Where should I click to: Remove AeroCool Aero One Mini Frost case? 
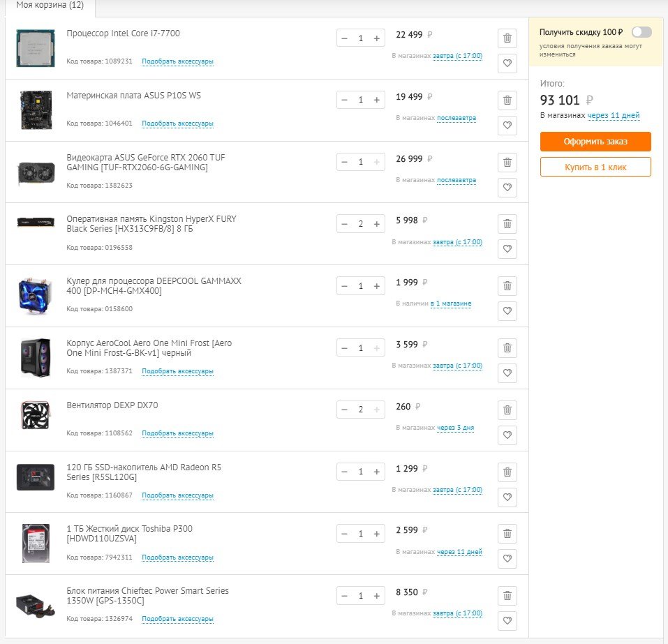coord(507,348)
